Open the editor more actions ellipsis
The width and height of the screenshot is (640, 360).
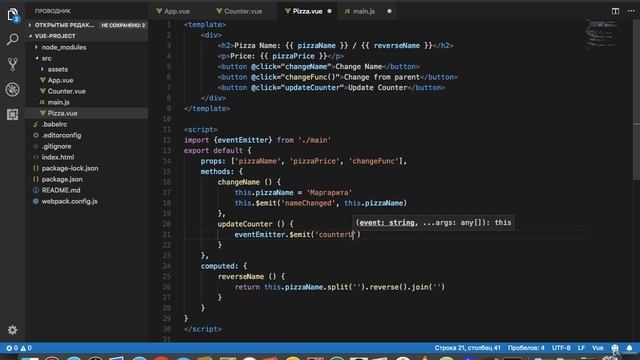coord(631,11)
